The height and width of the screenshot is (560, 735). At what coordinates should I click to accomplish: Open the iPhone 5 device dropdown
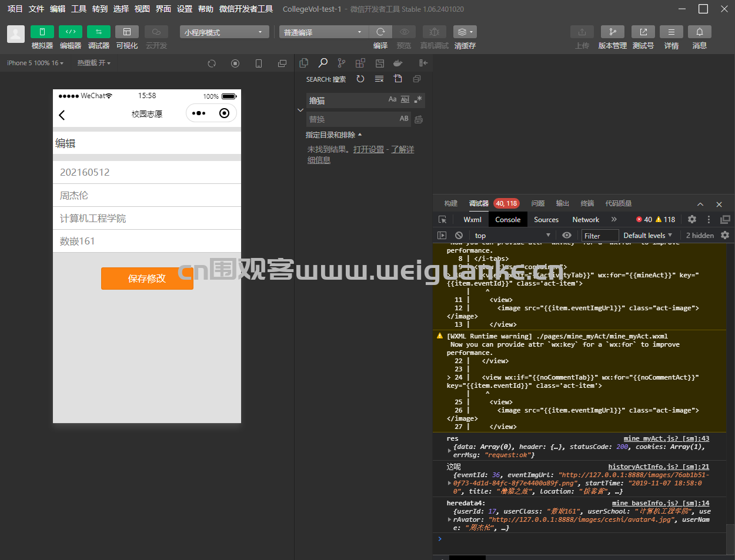[x=35, y=63]
